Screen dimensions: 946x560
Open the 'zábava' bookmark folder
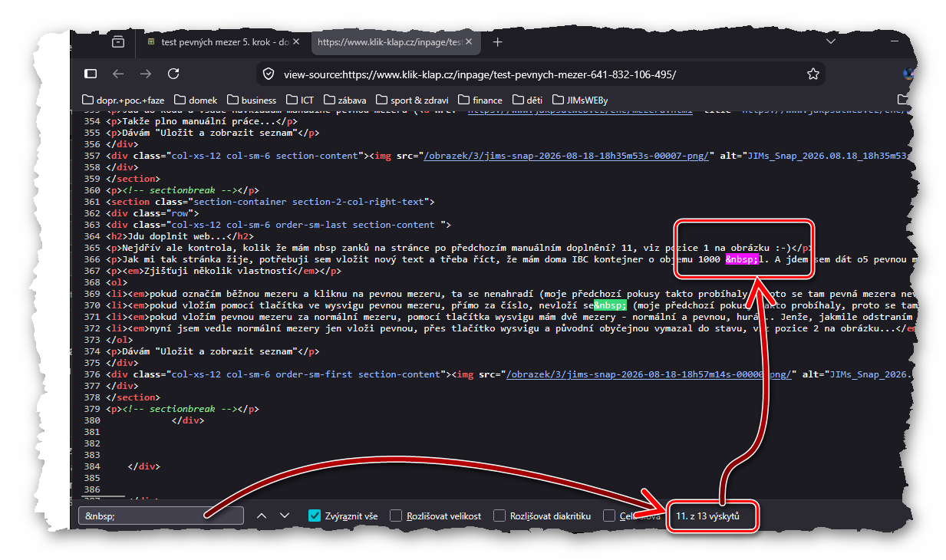(x=344, y=100)
